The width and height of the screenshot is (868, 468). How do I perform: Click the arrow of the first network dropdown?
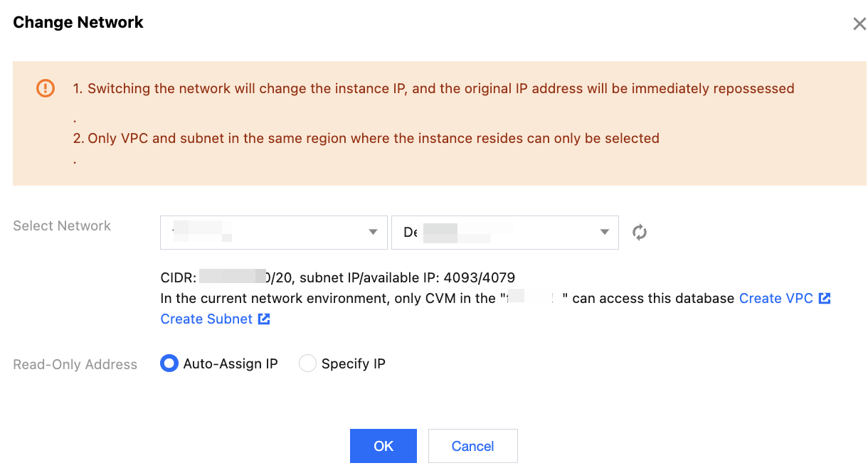[373, 233]
